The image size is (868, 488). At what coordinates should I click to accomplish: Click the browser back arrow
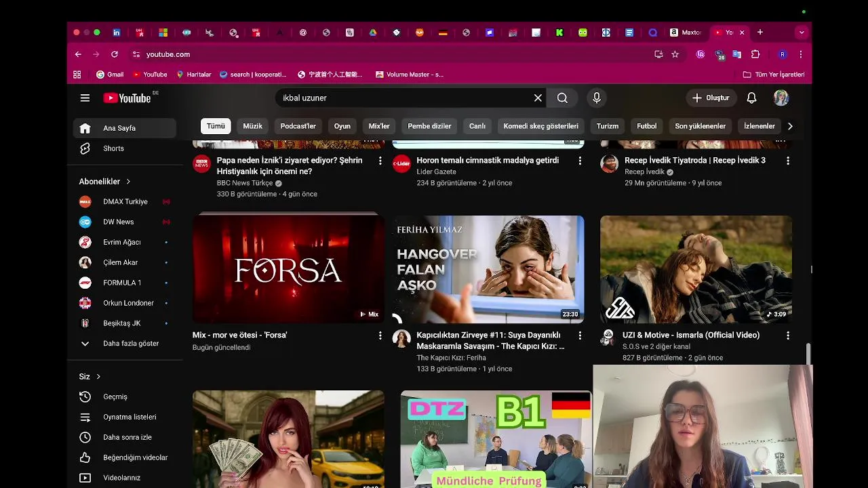pyautogui.click(x=78, y=54)
